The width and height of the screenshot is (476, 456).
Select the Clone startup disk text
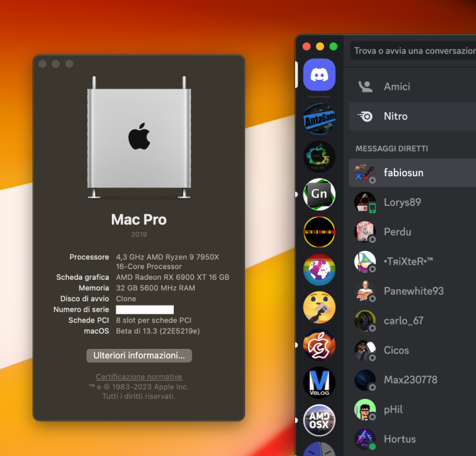pos(126,299)
